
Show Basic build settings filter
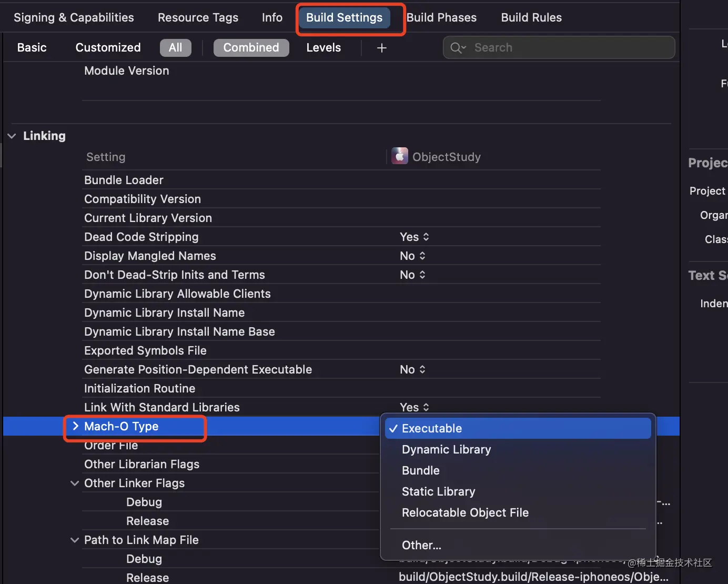pyautogui.click(x=32, y=47)
